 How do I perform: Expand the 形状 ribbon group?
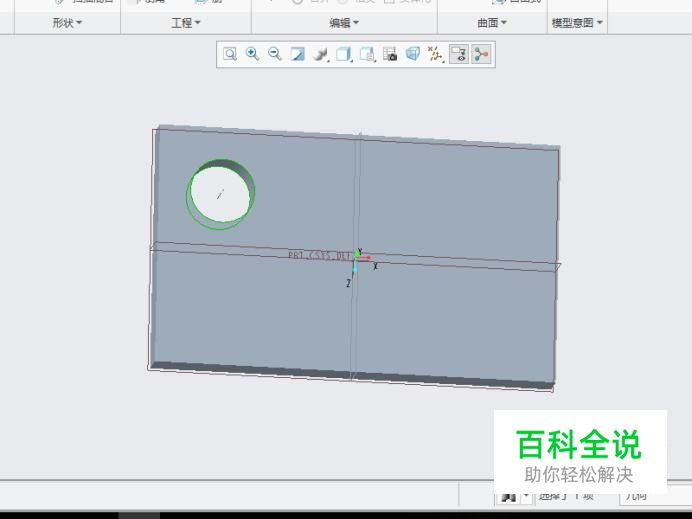(x=67, y=23)
